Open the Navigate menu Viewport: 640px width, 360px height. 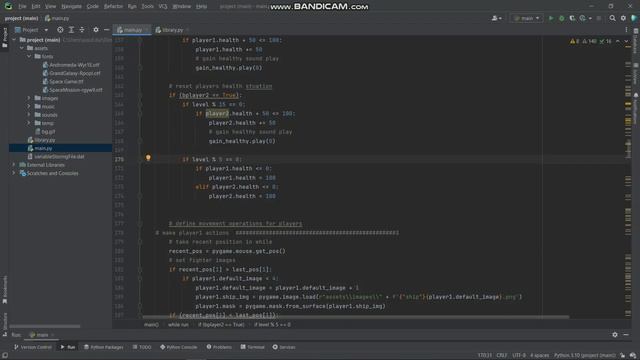click(71, 6)
